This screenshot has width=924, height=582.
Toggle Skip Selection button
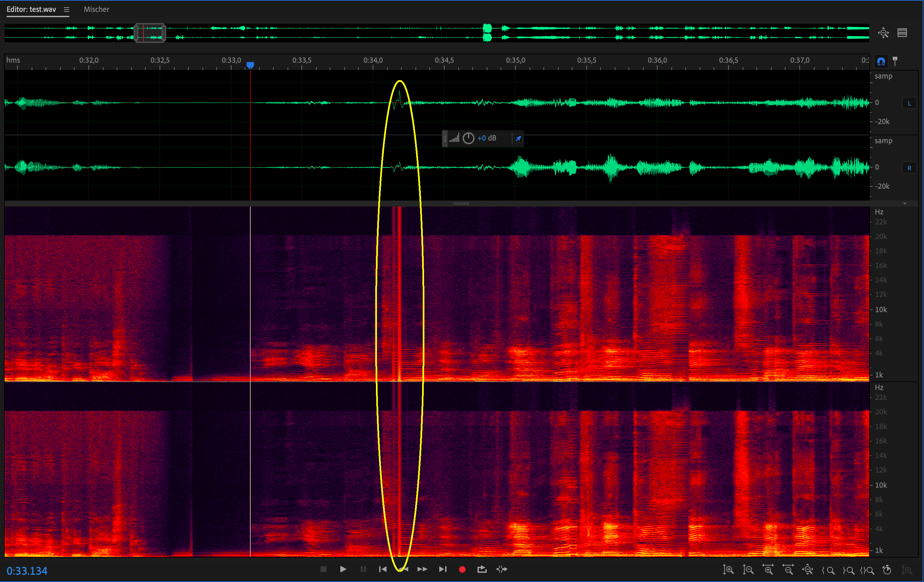coord(502,569)
